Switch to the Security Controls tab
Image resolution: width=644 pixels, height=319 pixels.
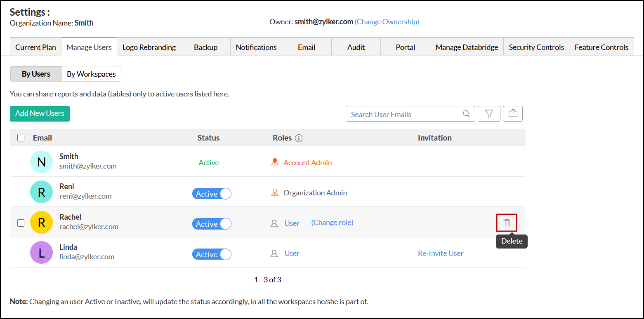(536, 47)
